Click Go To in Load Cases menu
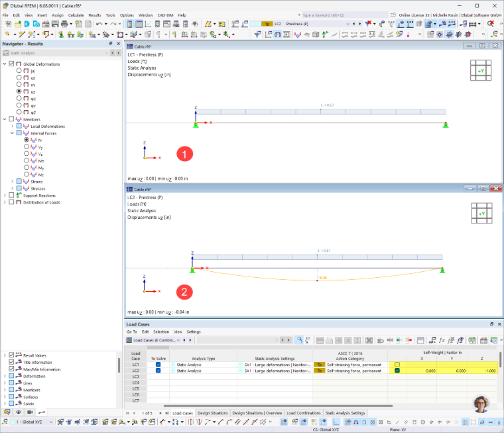The width and height of the screenshot is (504, 433). [132, 332]
